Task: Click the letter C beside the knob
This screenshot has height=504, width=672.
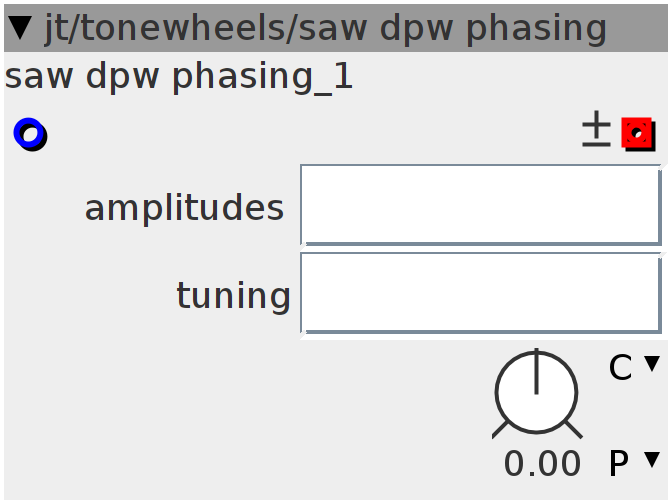Action: (x=620, y=368)
